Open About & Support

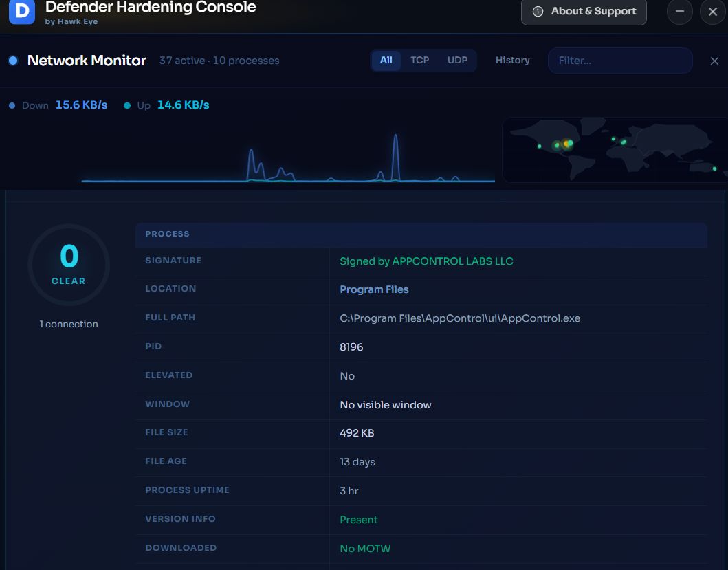(584, 12)
